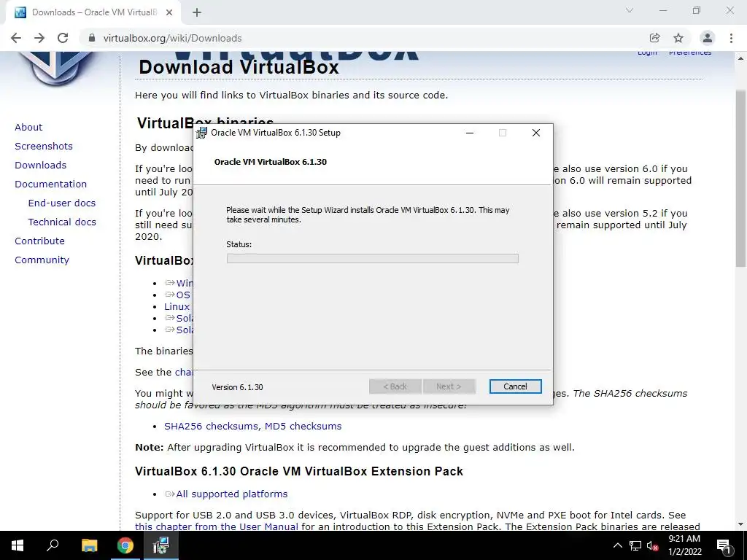Click the bold dialog heading 'Oracle VM VirtualBox 6.1.30'
747x560 pixels.
pos(271,162)
